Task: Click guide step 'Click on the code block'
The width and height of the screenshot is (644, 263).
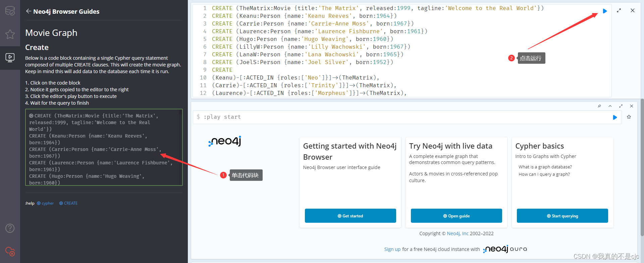Action: pyautogui.click(x=55, y=83)
